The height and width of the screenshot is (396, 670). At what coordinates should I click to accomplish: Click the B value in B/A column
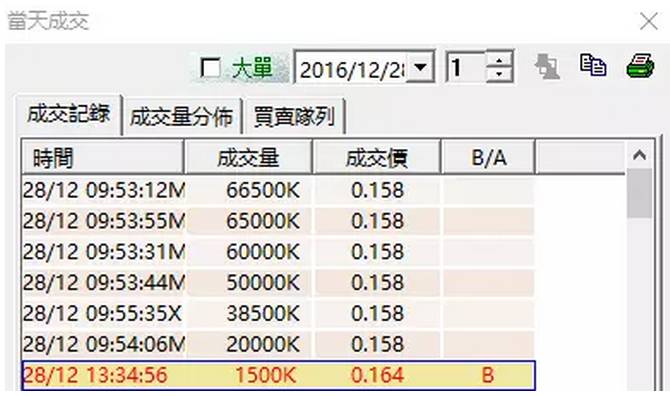pos(488,375)
